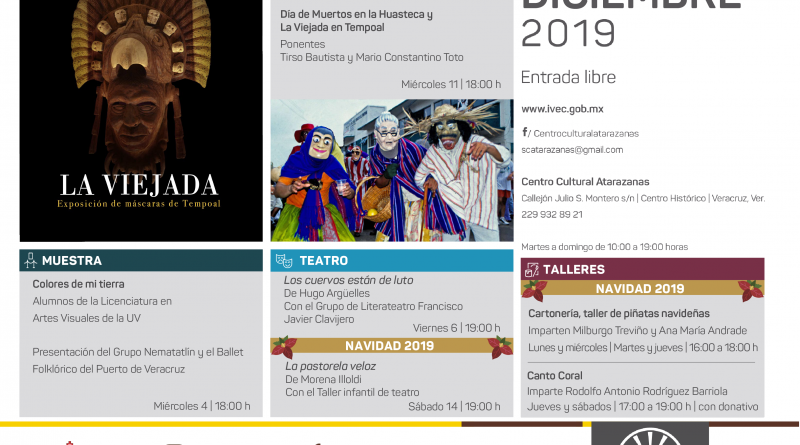This screenshot has width=800, height=445.
Task: Click 'Imparte Rodolfo Antonio Rodríguez Barriola' line
Action: [627, 391]
